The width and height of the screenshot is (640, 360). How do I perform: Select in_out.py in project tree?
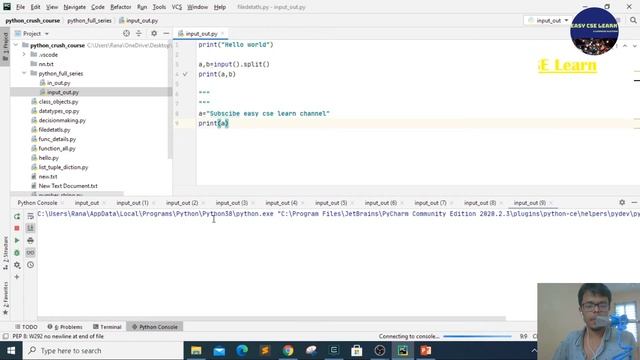click(58, 83)
